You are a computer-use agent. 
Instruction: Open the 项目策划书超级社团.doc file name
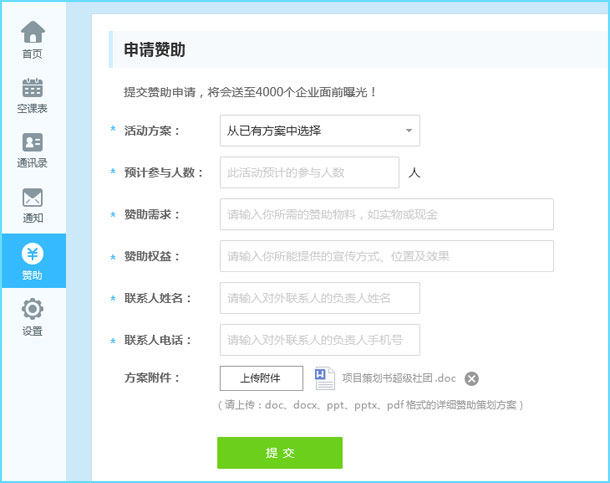(398, 378)
